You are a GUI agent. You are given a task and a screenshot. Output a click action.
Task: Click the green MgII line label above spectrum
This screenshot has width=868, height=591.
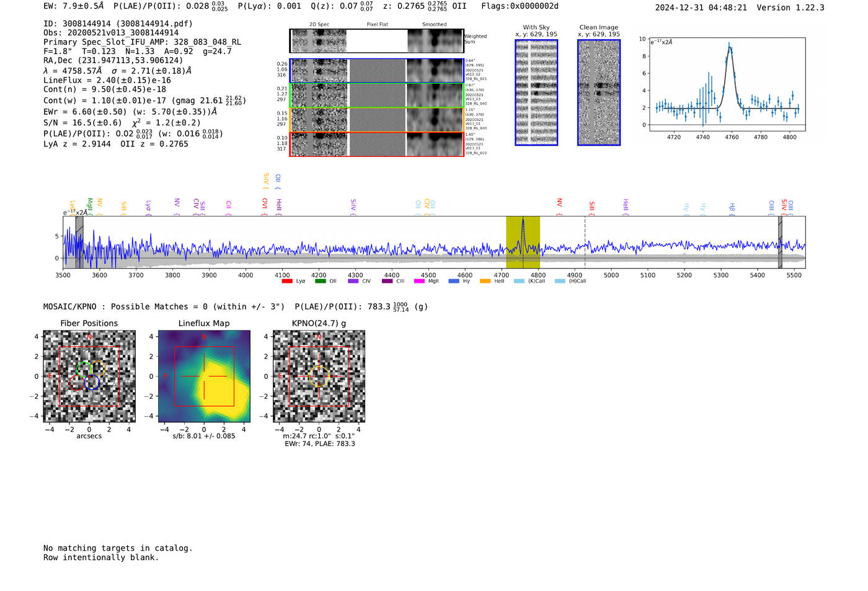click(89, 207)
